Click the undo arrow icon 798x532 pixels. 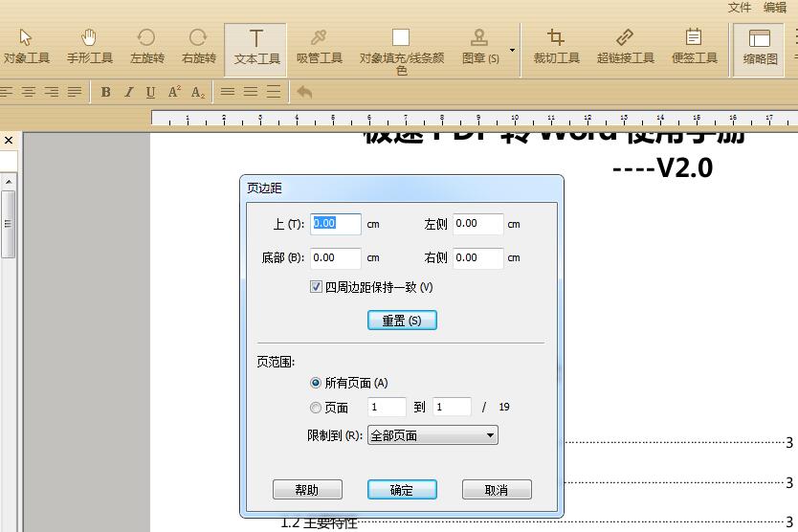pyautogui.click(x=304, y=92)
